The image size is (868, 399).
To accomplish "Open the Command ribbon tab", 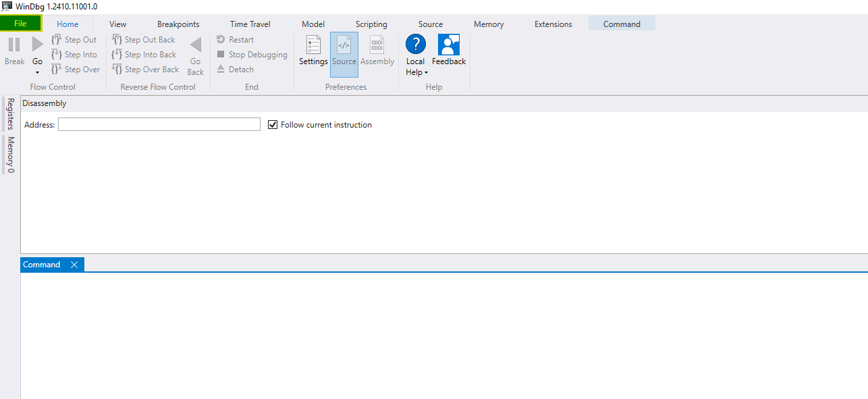I will pyautogui.click(x=622, y=24).
